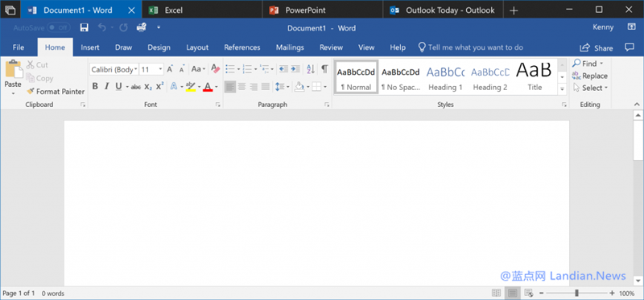Decrease paragraph indent
The width and height of the screenshot is (644, 300).
tap(283, 69)
